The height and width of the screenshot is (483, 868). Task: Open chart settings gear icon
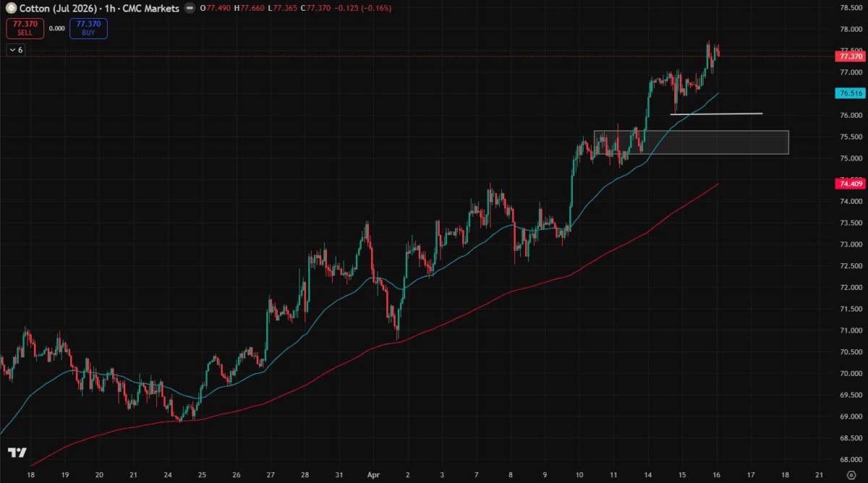851,475
